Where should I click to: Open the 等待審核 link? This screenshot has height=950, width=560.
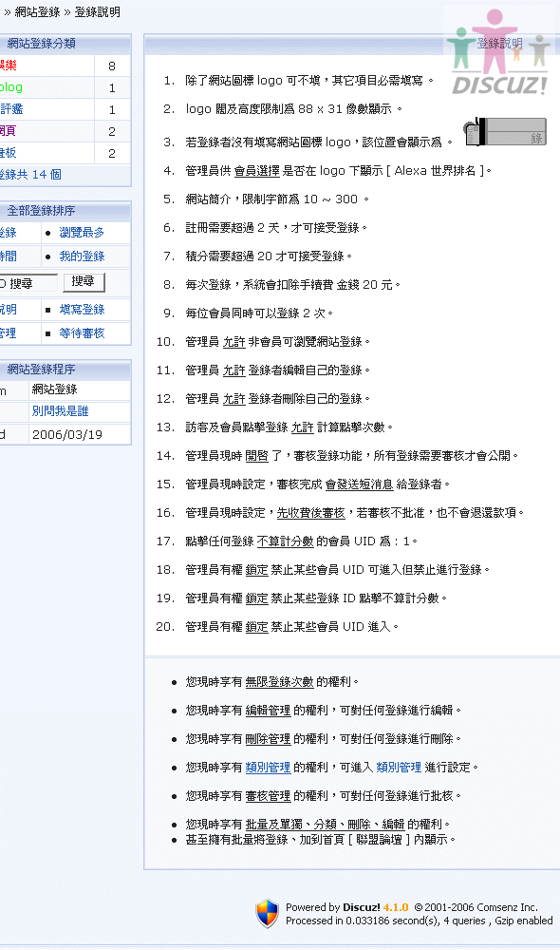(x=82, y=333)
